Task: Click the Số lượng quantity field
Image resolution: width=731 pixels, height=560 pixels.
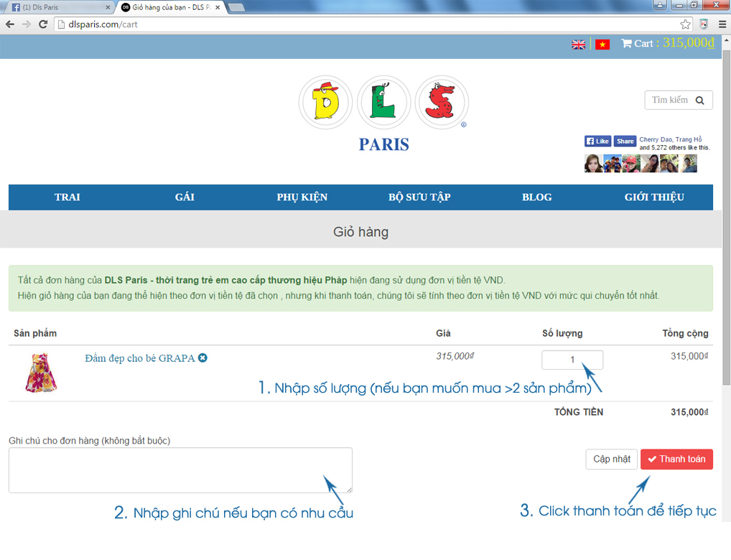Action: pos(572,360)
